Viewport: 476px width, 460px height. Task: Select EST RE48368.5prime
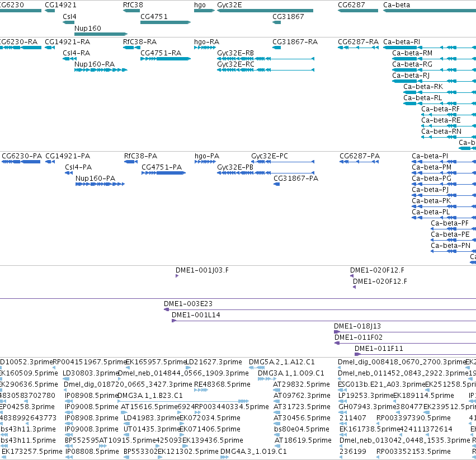[201, 390]
